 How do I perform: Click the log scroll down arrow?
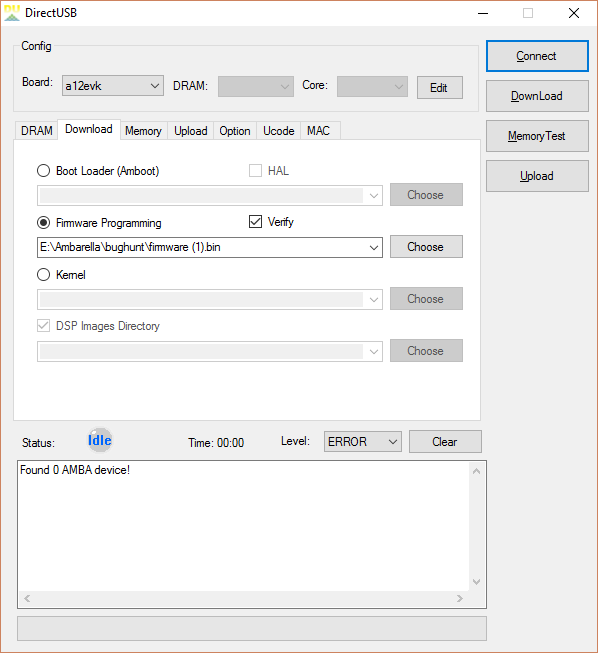476,581
